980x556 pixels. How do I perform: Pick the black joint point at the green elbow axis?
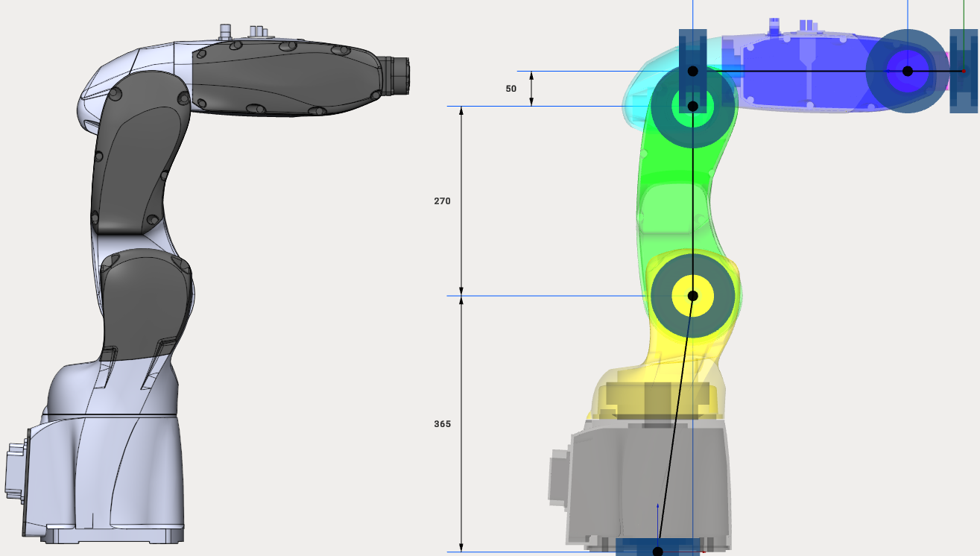pyautogui.click(x=692, y=107)
